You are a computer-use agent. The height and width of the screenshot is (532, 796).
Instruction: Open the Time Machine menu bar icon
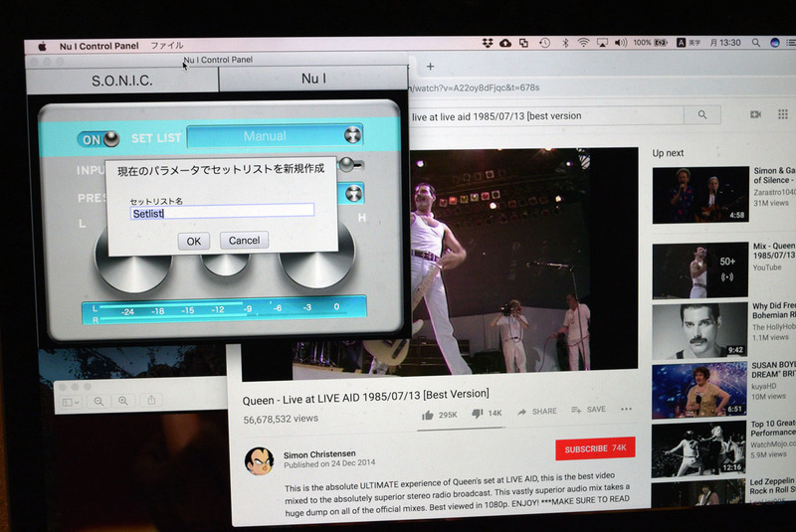coord(544,43)
